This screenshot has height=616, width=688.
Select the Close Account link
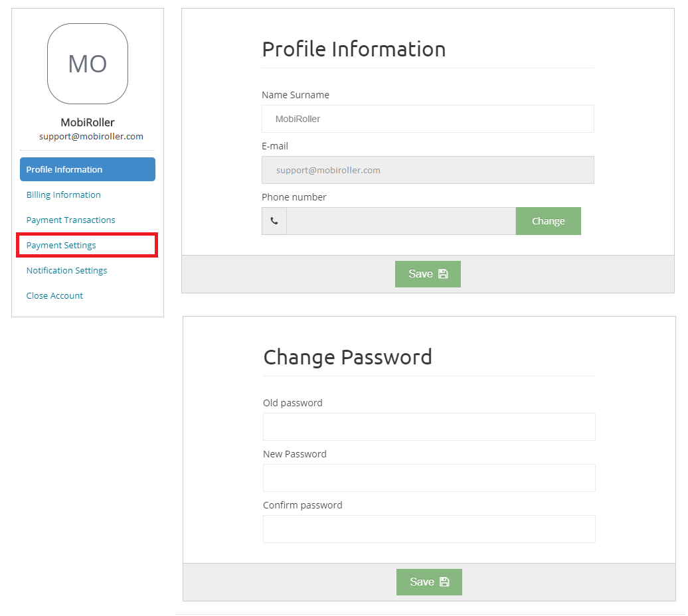pos(54,295)
